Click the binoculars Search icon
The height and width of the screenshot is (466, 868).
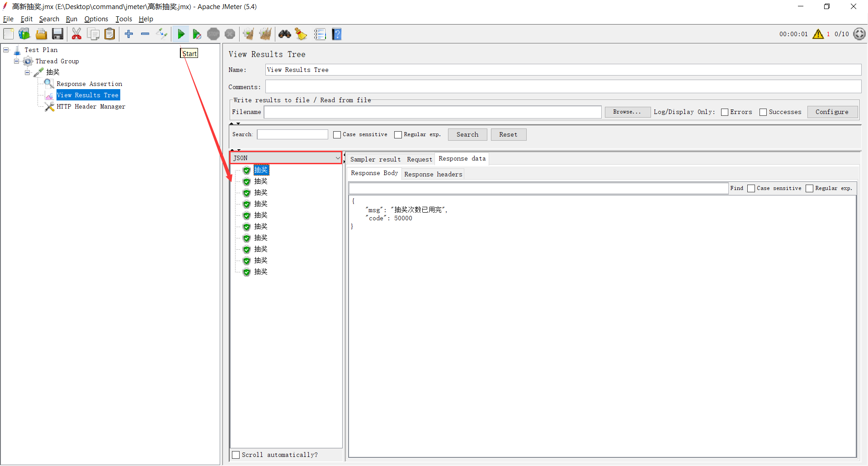pyautogui.click(x=285, y=34)
